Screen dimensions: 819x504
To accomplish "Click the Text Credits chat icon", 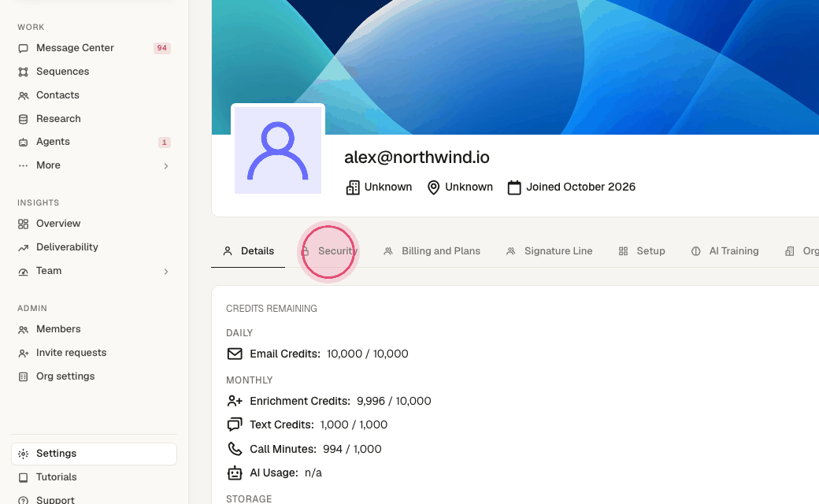I will (235, 424).
